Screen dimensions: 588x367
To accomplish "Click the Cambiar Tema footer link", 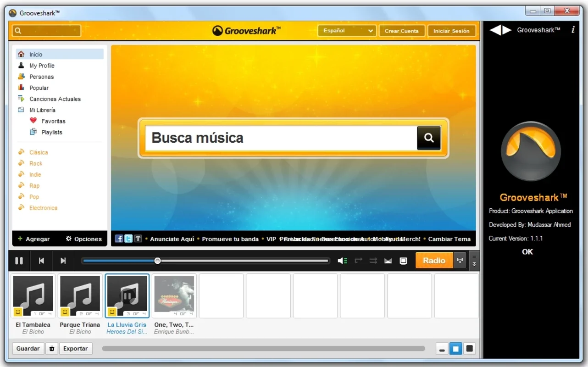I will pyautogui.click(x=449, y=239).
